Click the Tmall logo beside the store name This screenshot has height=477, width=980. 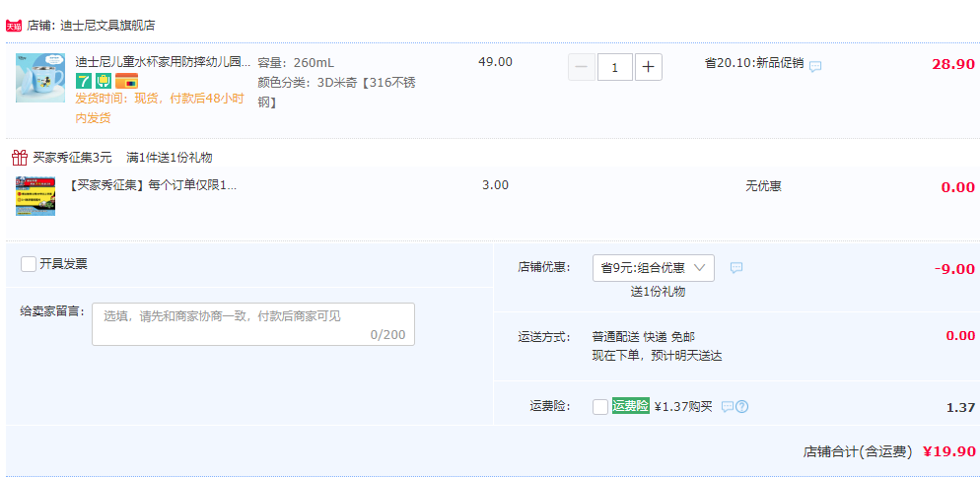click(14, 26)
